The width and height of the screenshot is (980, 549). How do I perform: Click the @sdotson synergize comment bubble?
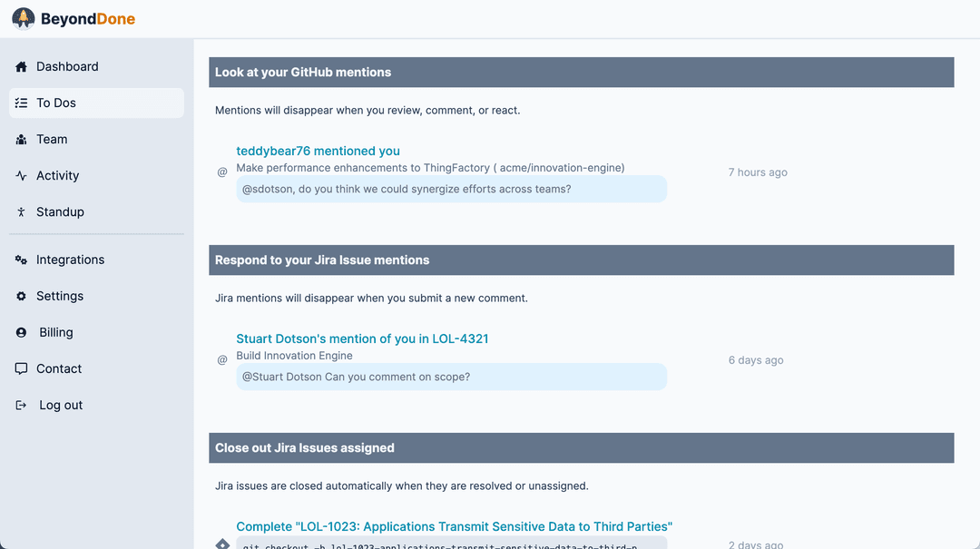pyautogui.click(x=451, y=190)
